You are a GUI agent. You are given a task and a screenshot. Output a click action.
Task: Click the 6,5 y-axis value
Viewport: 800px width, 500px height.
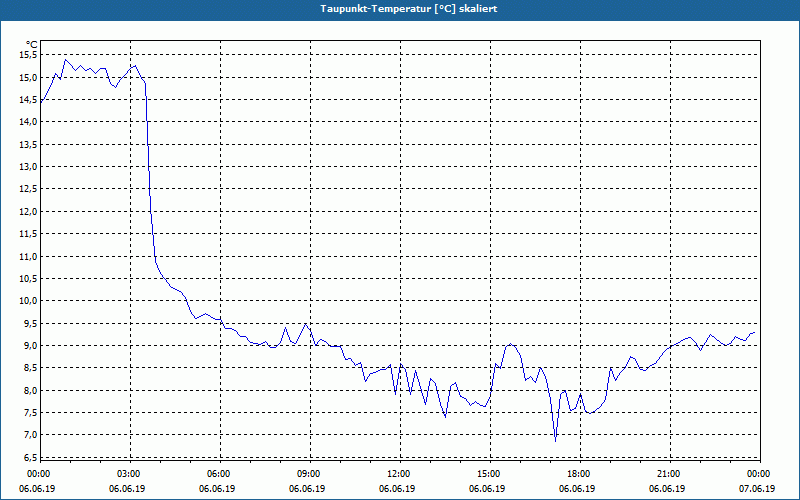coord(29,457)
